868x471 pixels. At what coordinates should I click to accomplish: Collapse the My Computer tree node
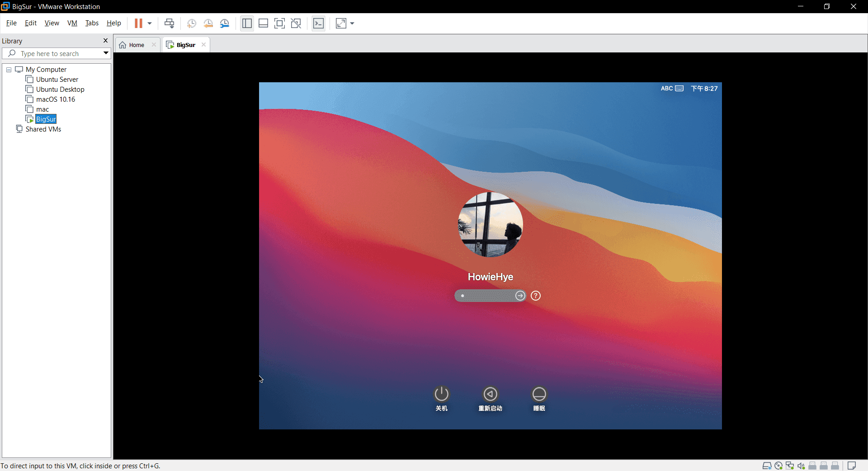(9, 70)
